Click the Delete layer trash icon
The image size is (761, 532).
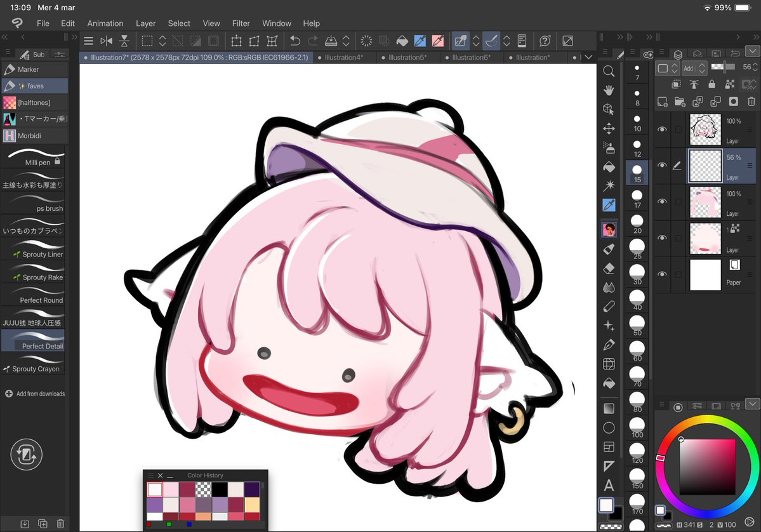(751, 102)
